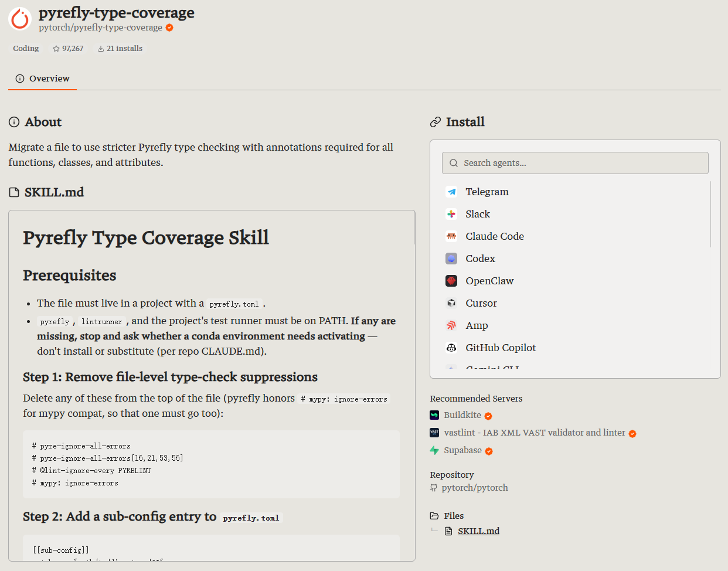Click the magnifier icon in agent search
The width and height of the screenshot is (728, 571).
click(x=454, y=163)
